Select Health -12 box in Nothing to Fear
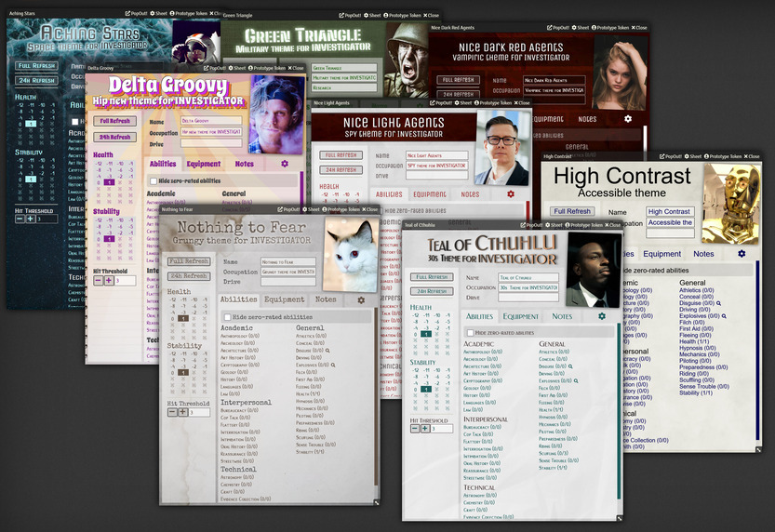 coord(172,299)
